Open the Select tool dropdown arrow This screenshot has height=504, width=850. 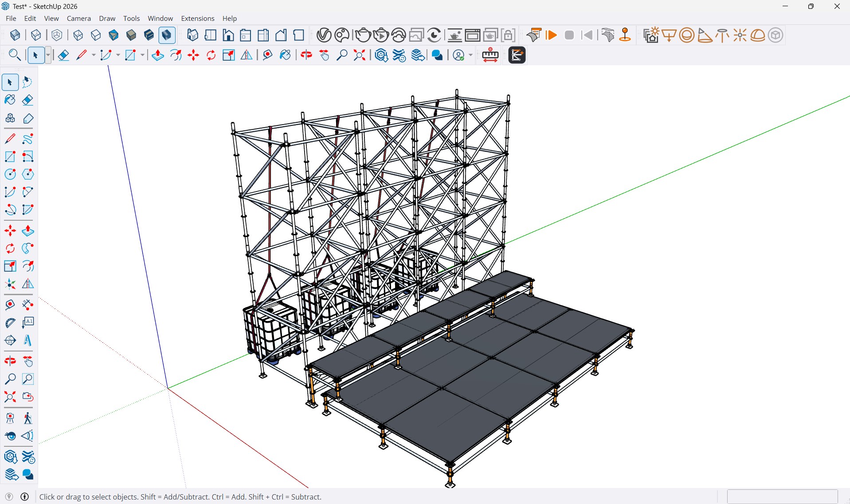pos(48,55)
